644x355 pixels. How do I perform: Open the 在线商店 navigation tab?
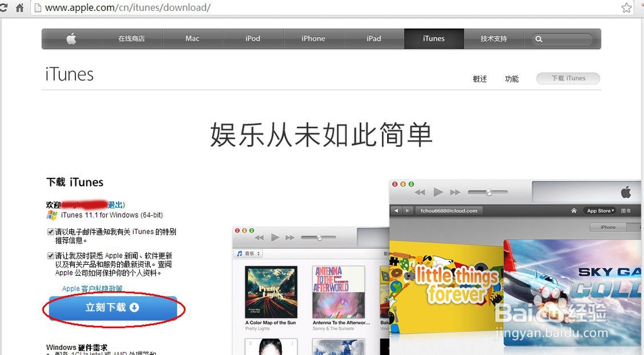click(131, 39)
